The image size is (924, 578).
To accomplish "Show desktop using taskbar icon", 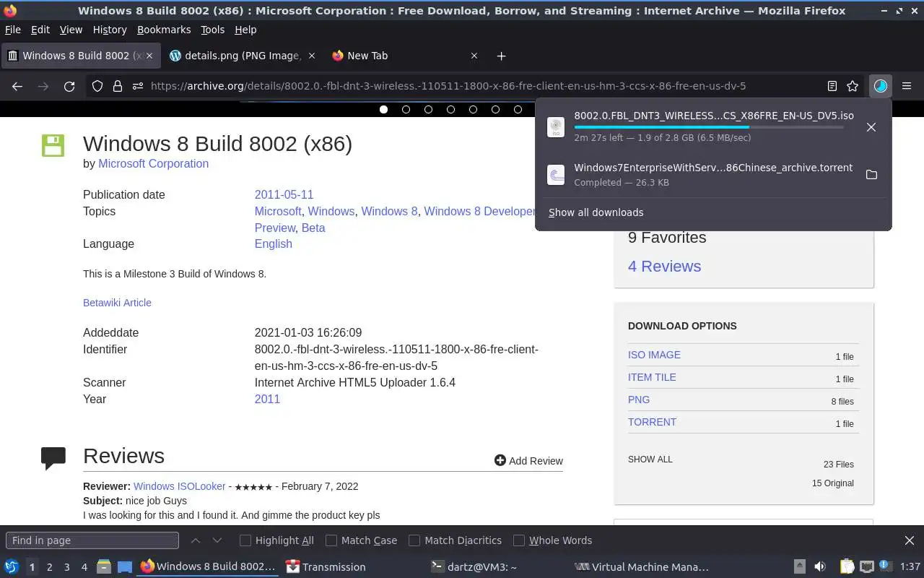I will pyautogui.click(x=124, y=567).
